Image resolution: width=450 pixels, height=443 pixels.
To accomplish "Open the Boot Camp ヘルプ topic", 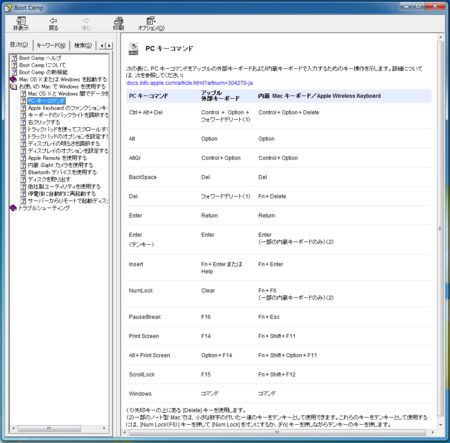I will pyautogui.click(x=40, y=58).
